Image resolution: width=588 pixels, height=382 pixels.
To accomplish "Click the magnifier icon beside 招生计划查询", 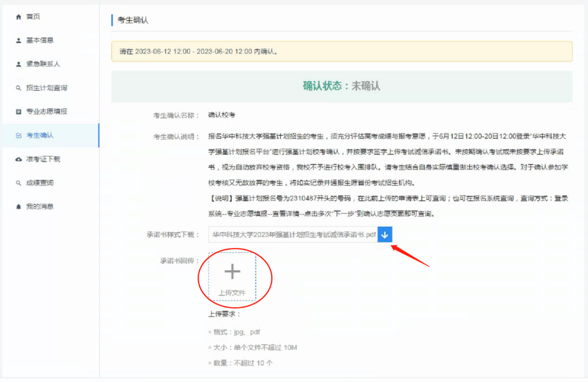I will point(19,88).
